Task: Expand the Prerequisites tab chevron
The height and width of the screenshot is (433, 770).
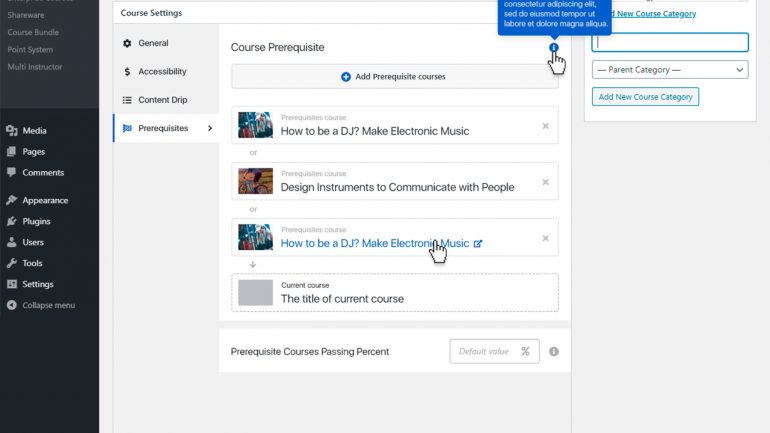Action: pyautogui.click(x=210, y=128)
